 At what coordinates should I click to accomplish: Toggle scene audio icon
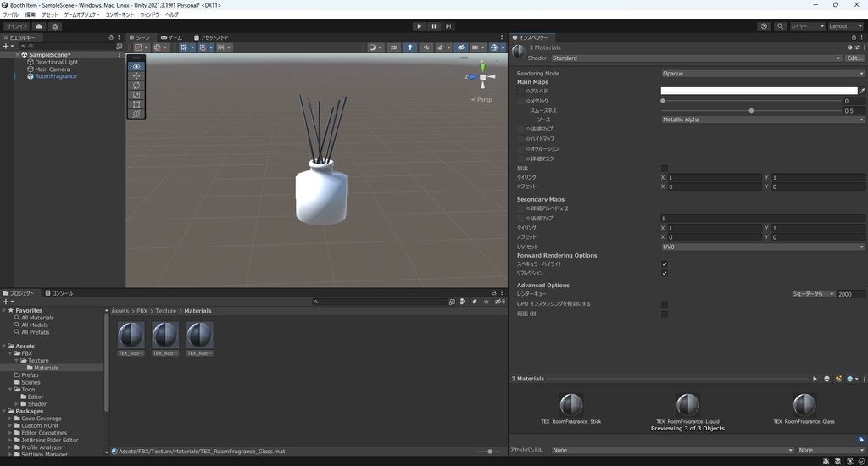pyautogui.click(x=426, y=47)
